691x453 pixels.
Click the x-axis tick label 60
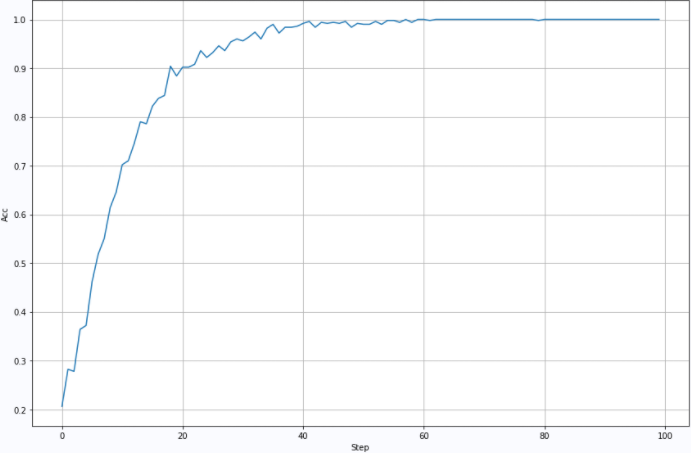tap(424, 436)
